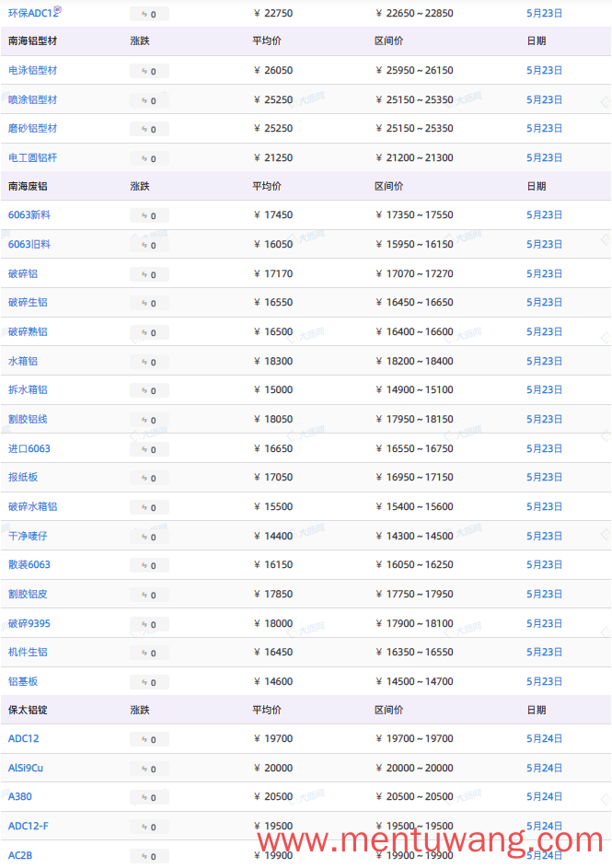Click the change badge for 铝基板
This screenshot has width=612, height=868.
coord(149,683)
